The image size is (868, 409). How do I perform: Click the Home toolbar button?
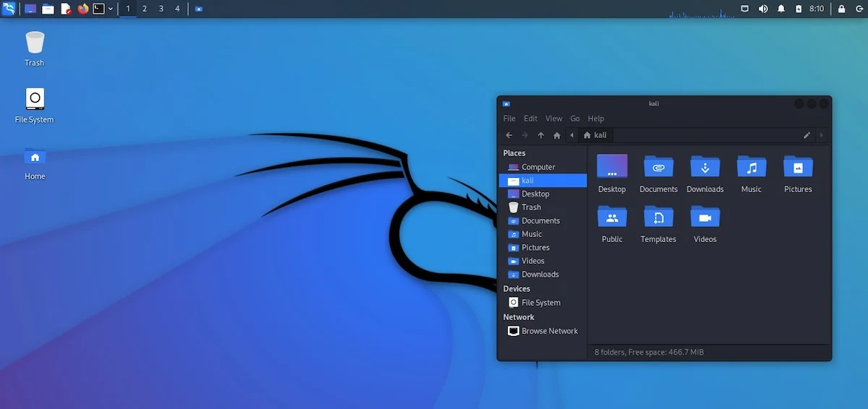pyautogui.click(x=557, y=135)
